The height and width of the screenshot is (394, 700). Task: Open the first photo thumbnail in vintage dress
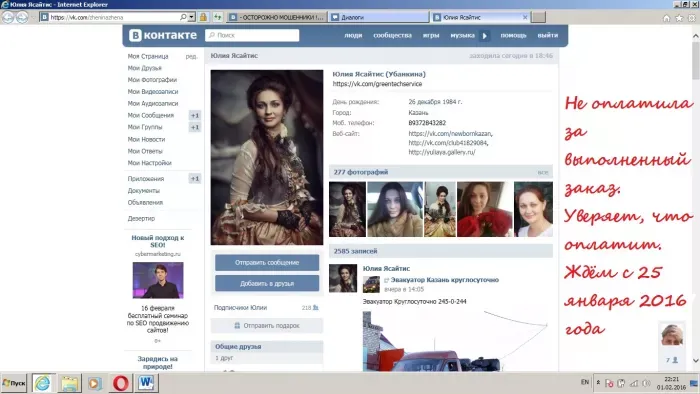347,209
